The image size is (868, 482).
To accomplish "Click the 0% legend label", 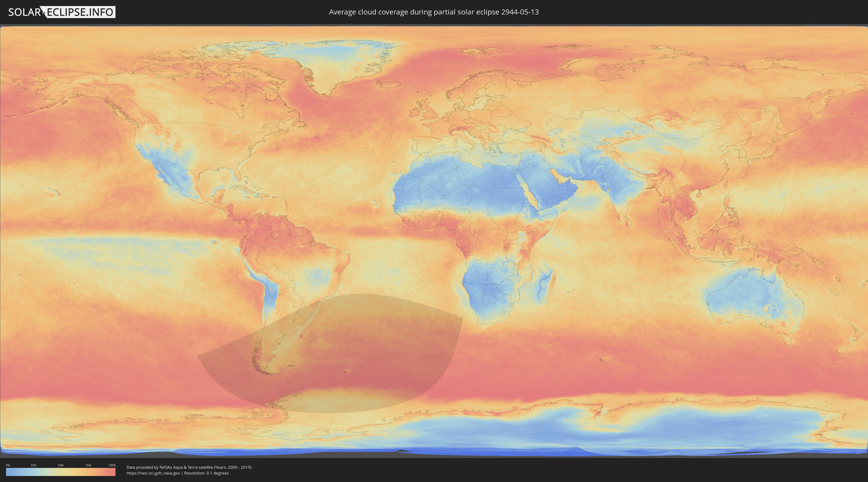I will click(x=8, y=465).
